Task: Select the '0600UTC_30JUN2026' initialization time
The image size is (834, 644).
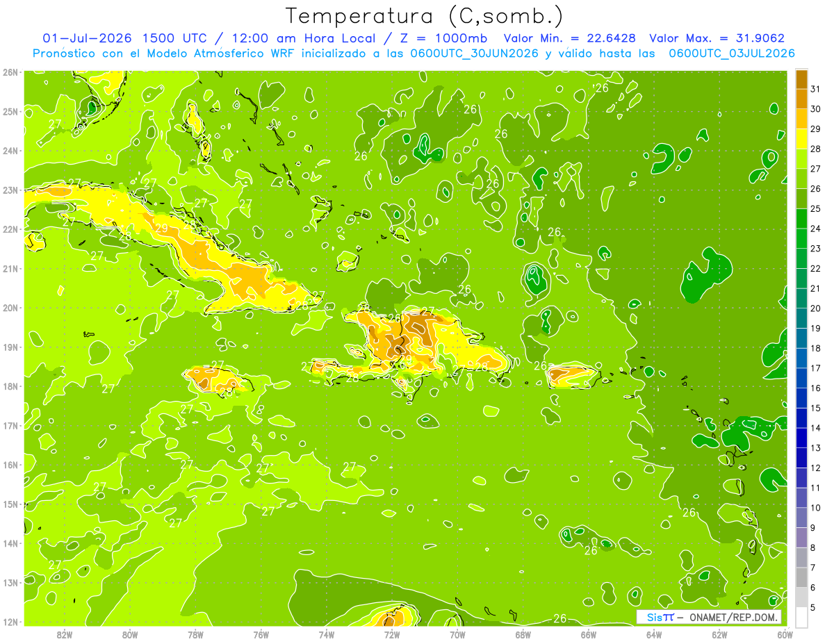Action: coord(475,53)
